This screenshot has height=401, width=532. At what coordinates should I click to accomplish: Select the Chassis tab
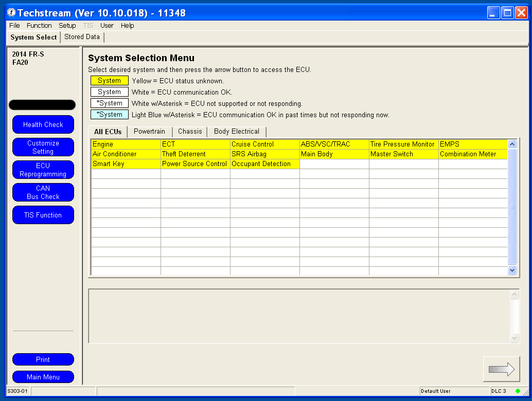(190, 132)
